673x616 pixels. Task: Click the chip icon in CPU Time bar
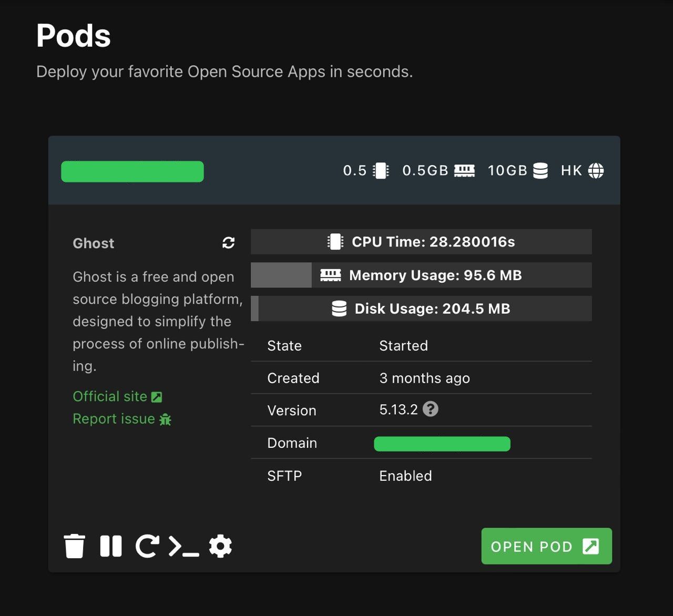[335, 242]
